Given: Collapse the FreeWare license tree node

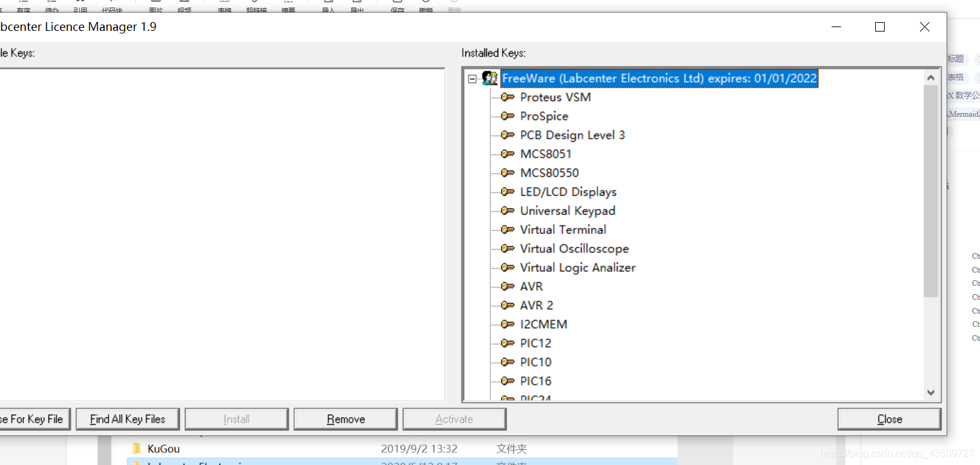Looking at the screenshot, I should pyautogui.click(x=472, y=79).
